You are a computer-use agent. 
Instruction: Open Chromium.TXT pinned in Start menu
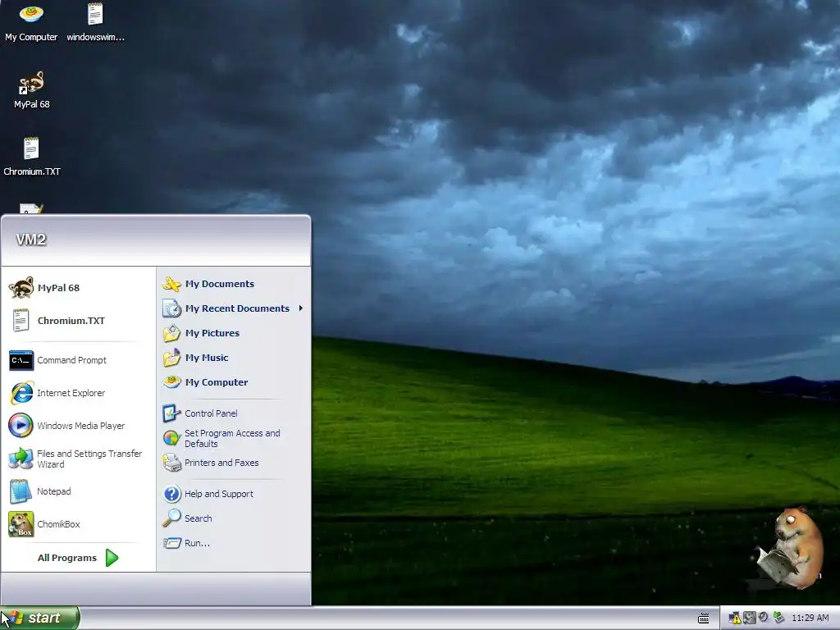(78, 321)
